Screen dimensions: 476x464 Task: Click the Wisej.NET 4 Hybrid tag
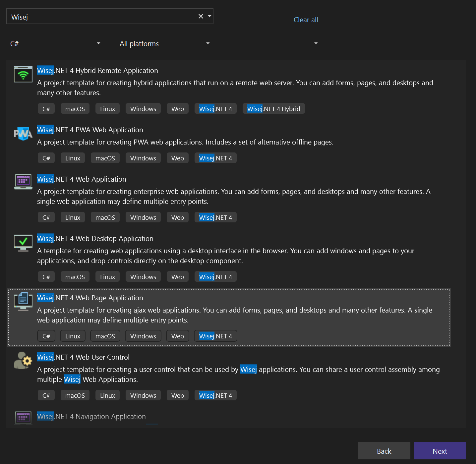click(x=274, y=109)
